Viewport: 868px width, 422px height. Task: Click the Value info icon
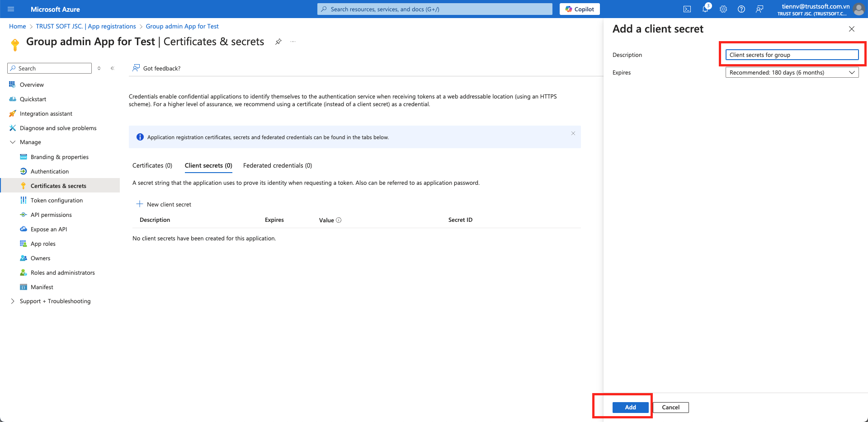point(339,220)
